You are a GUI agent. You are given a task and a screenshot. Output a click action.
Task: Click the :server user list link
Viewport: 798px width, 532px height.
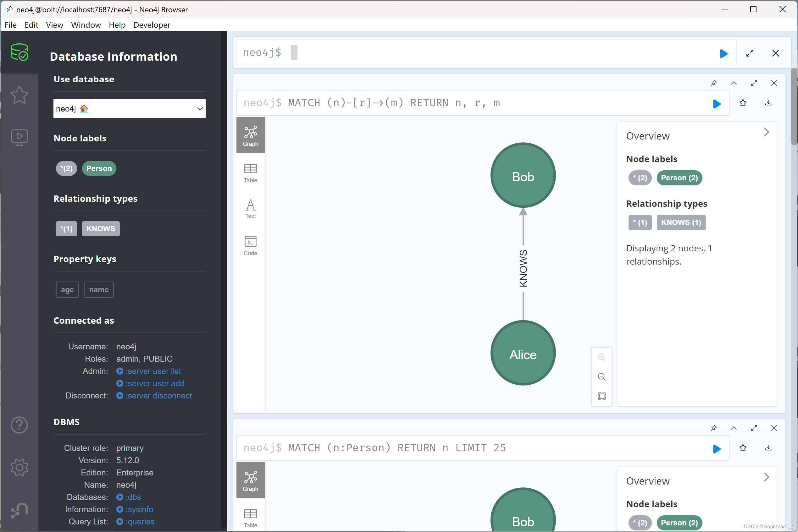(x=153, y=371)
